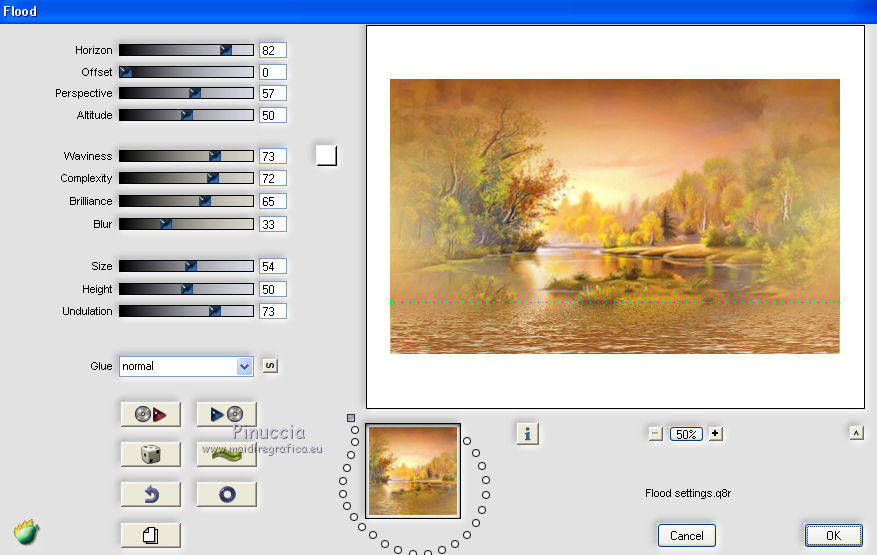
Task: Click the zoom in plus button
Action: 715,434
